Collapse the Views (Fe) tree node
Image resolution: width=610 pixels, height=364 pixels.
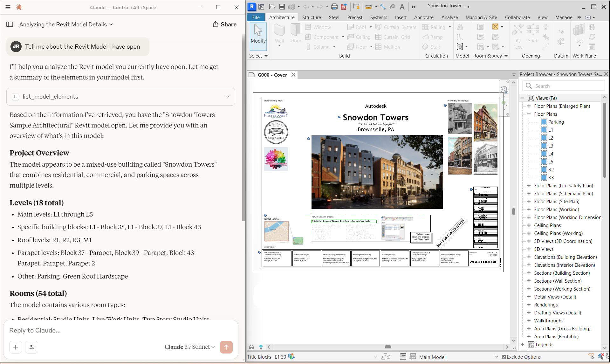click(523, 98)
